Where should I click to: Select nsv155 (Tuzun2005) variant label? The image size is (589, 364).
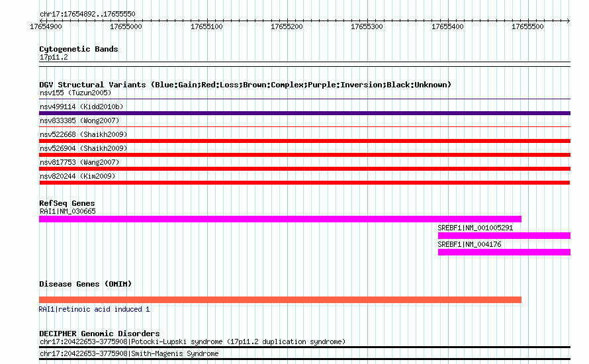(x=75, y=93)
